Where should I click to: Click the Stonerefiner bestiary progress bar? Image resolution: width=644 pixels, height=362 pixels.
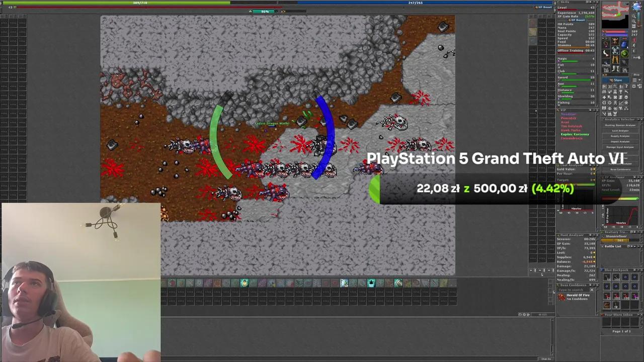(619, 240)
